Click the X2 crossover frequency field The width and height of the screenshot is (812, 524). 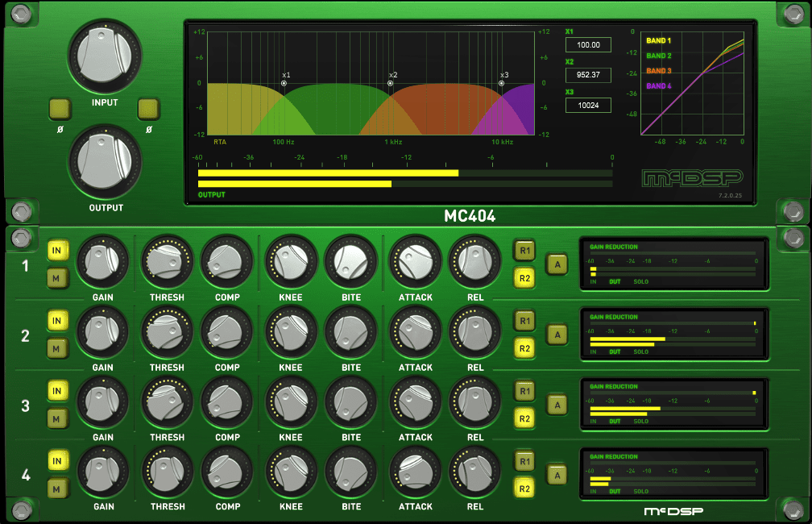[x=588, y=75]
